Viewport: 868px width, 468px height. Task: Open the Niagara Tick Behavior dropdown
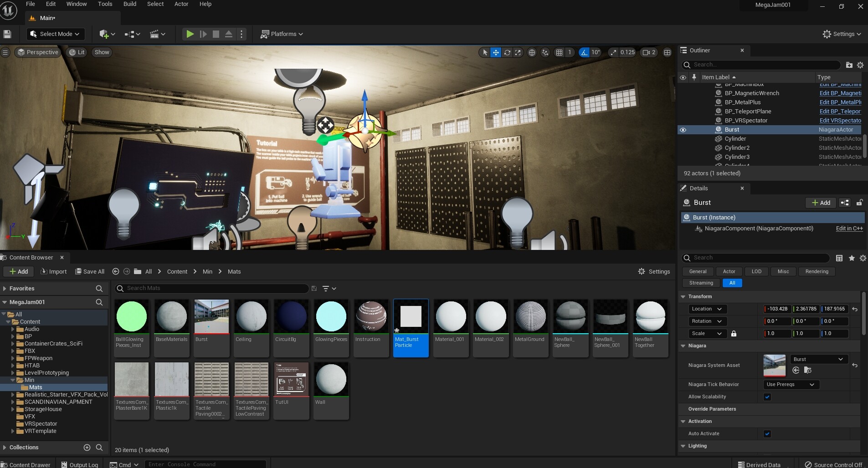click(x=791, y=385)
